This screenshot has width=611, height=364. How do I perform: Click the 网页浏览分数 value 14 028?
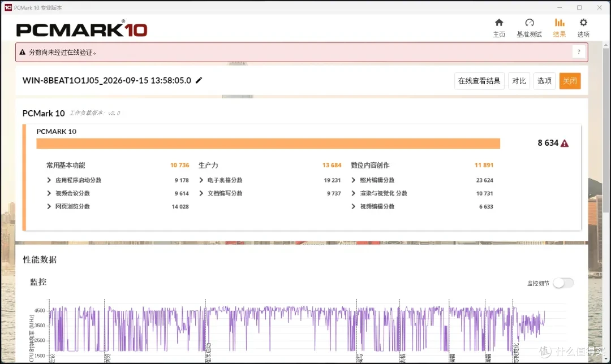[180, 207]
